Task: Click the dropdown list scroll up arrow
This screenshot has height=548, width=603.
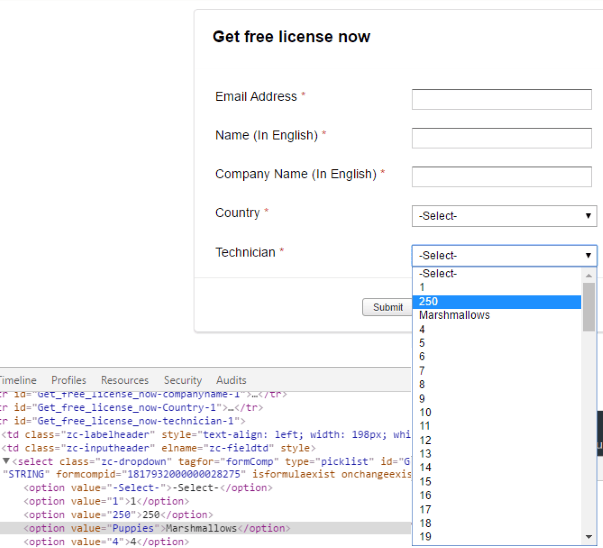Action: pos(588,275)
